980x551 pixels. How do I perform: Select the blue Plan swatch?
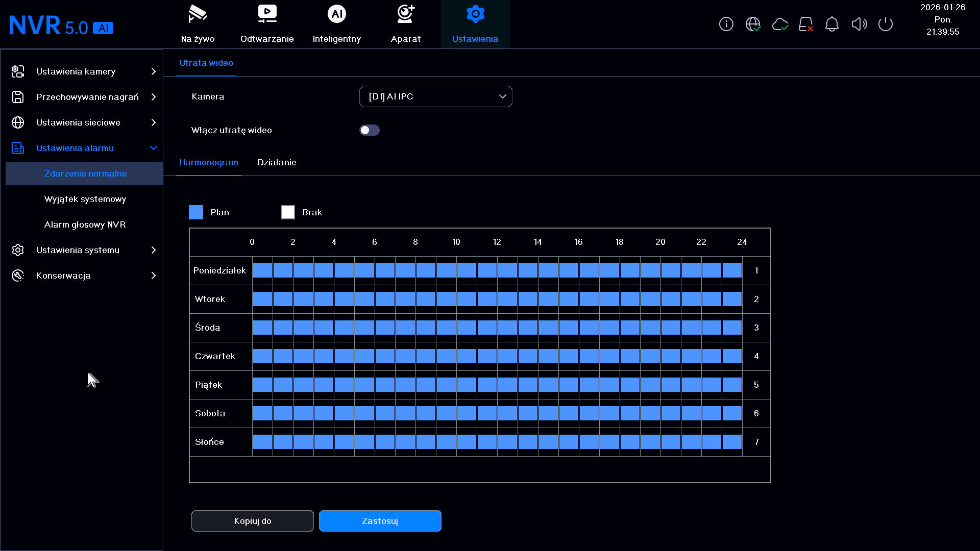pos(196,212)
